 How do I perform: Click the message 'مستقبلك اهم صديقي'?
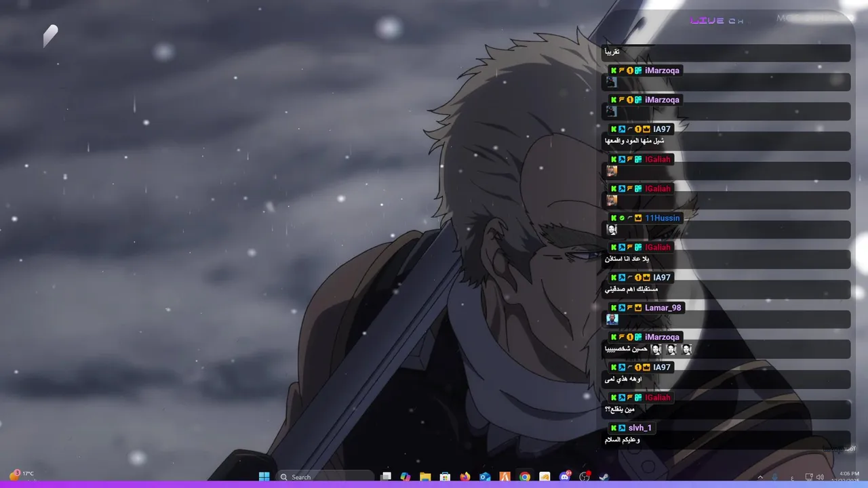coord(631,289)
